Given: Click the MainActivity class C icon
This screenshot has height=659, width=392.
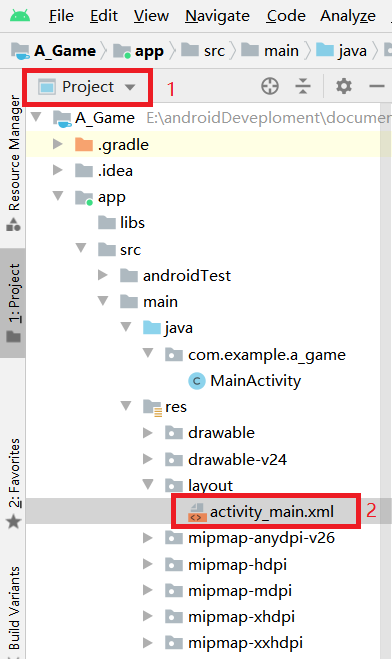Looking at the screenshot, I should (196, 381).
